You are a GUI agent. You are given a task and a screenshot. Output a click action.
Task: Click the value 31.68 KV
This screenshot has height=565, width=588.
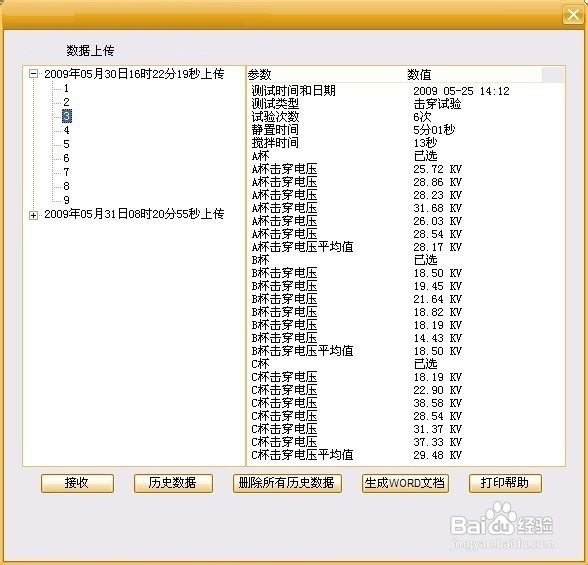438,208
